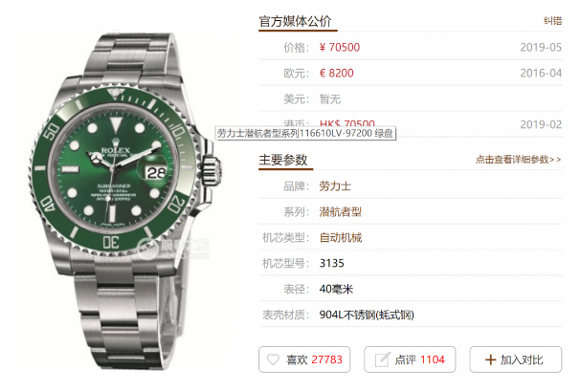Click the 喜欢 27783 like button

(304, 359)
